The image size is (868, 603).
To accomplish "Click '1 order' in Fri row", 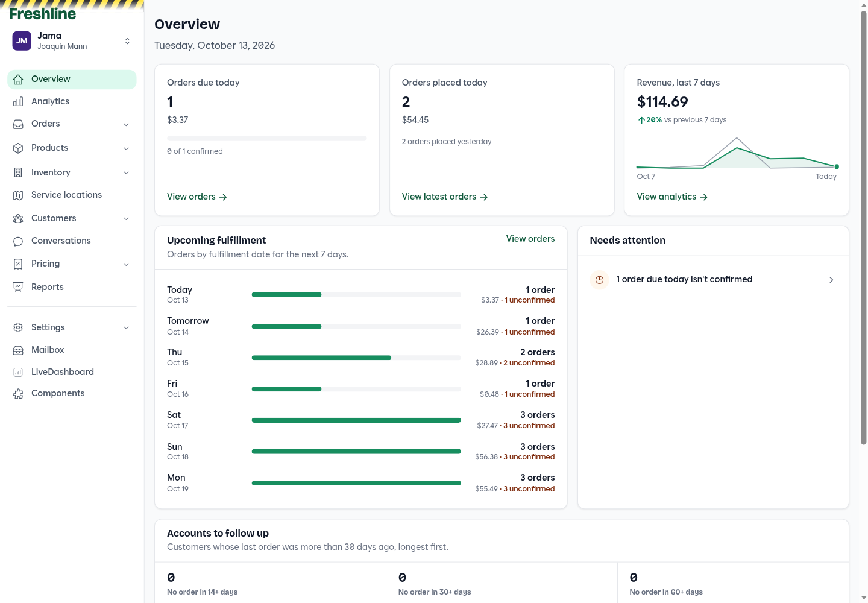I will [540, 384].
